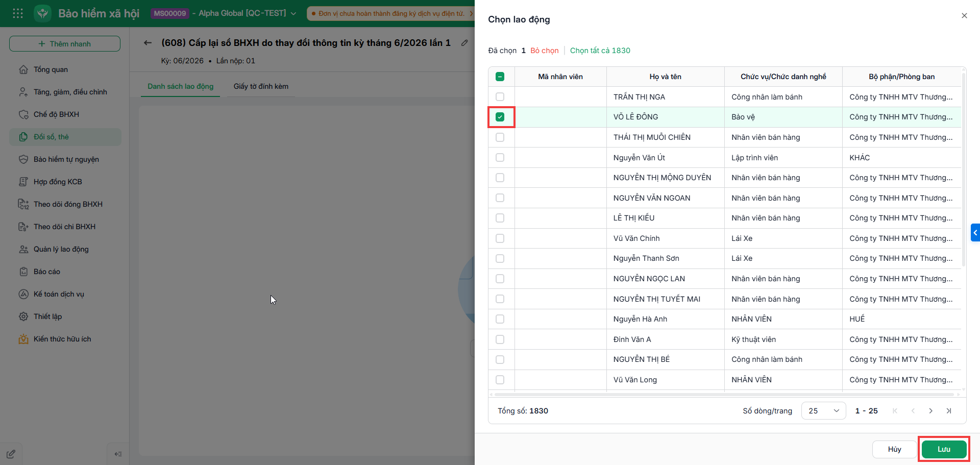Open Báo cáo menu item
The height and width of the screenshot is (465, 980).
[65, 272]
